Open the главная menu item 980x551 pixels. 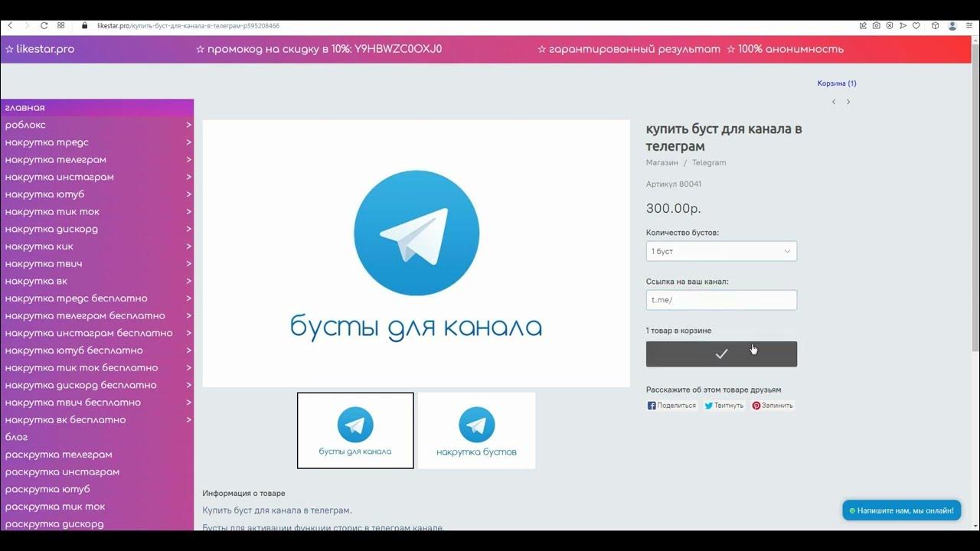[x=96, y=108]
